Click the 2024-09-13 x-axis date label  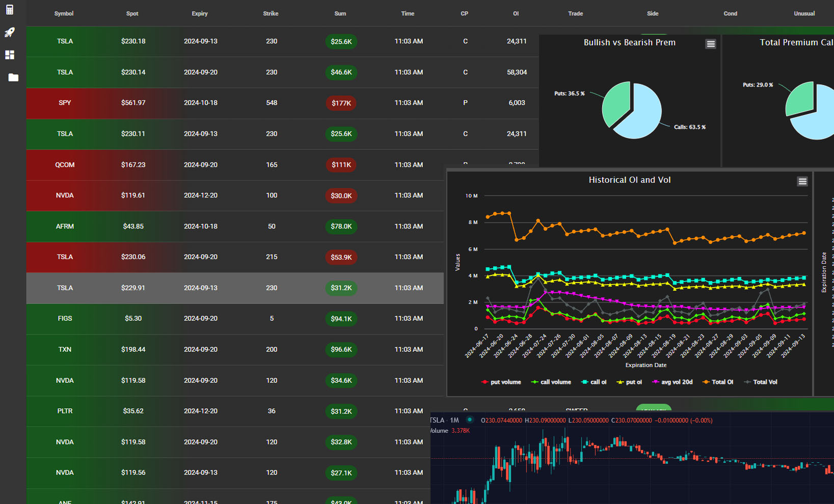pos(794,346)
